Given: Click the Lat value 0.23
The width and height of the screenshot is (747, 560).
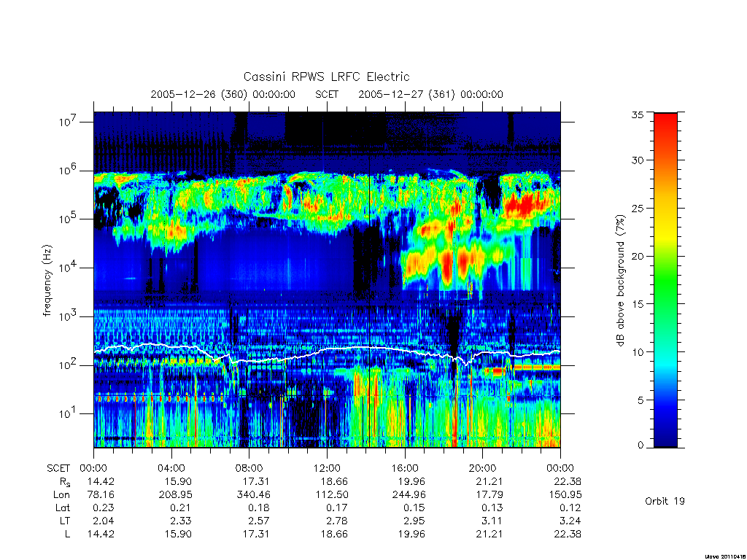Looking at the screenshot, I should point(104,507).
